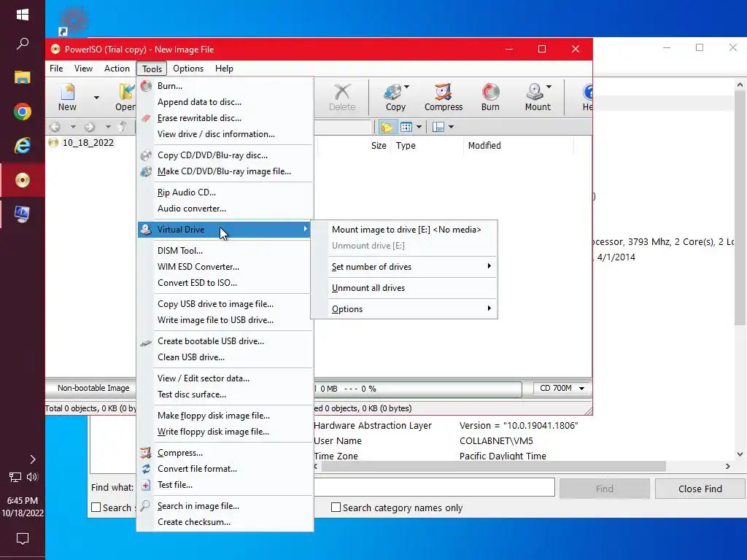Screen dimensions: 747x560
Task: Open the Options menu in menu bar
Action: pos(188,69)
